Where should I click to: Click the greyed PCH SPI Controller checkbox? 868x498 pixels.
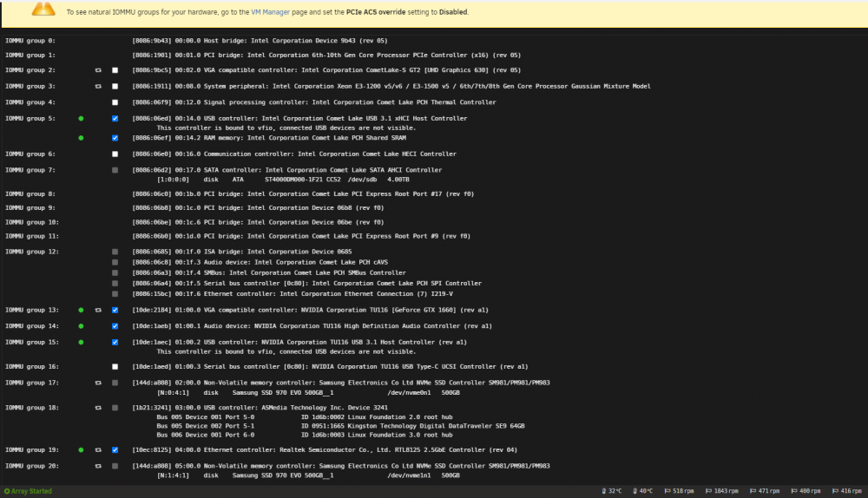coord(115,284)
